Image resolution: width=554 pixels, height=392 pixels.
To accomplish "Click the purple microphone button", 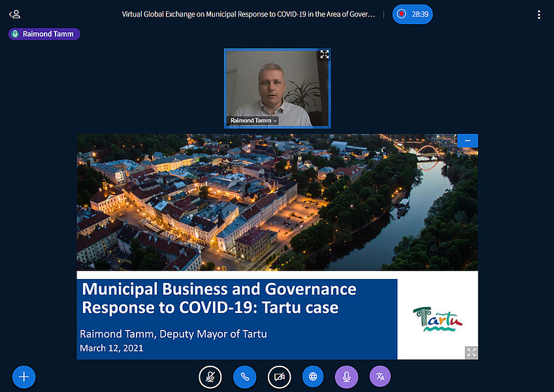I will 346,377.
